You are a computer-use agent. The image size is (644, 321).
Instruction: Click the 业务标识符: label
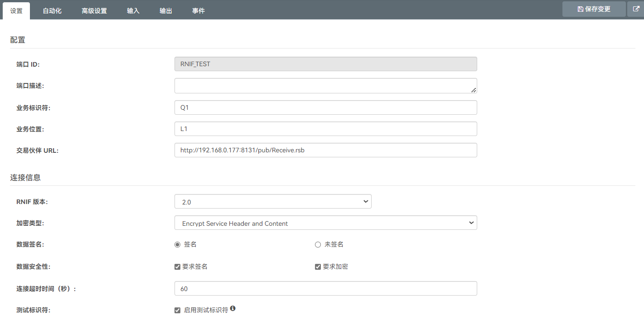33,107
